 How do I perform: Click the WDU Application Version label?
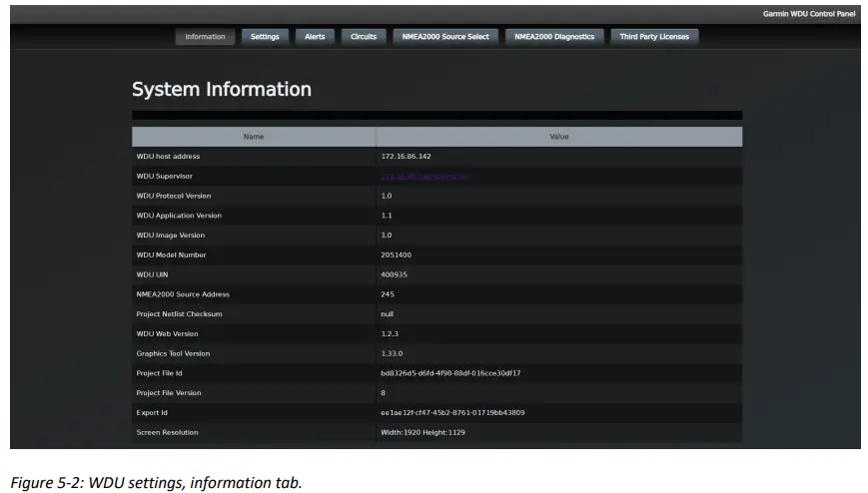179,216
